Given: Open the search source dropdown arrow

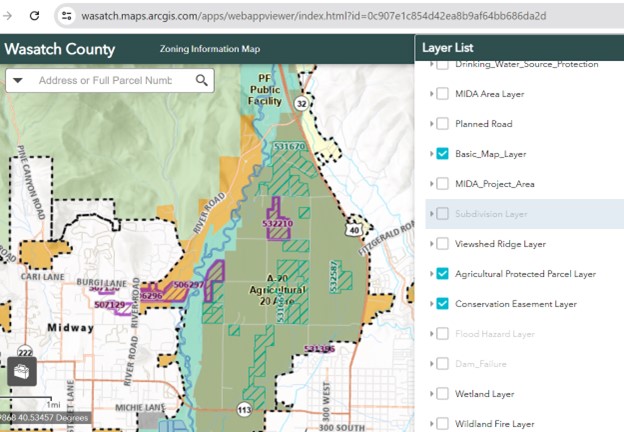Looking at the screenshot, I should click(18, 81).
